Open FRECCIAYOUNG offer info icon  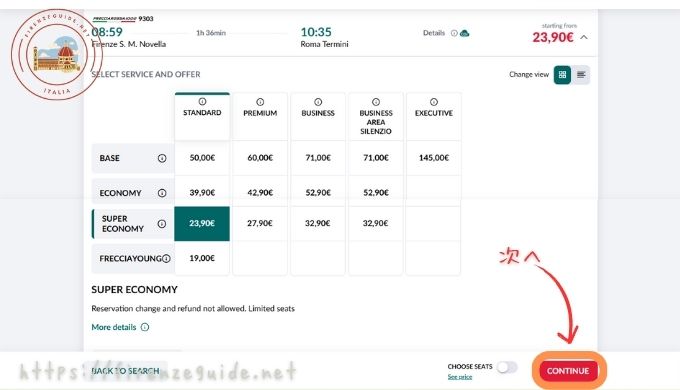pos(166,259)
